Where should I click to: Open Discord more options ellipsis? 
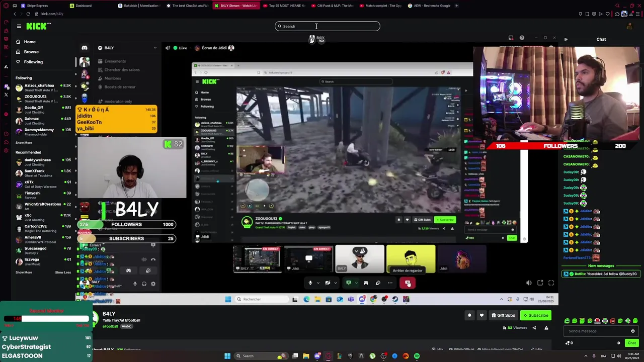390,283
